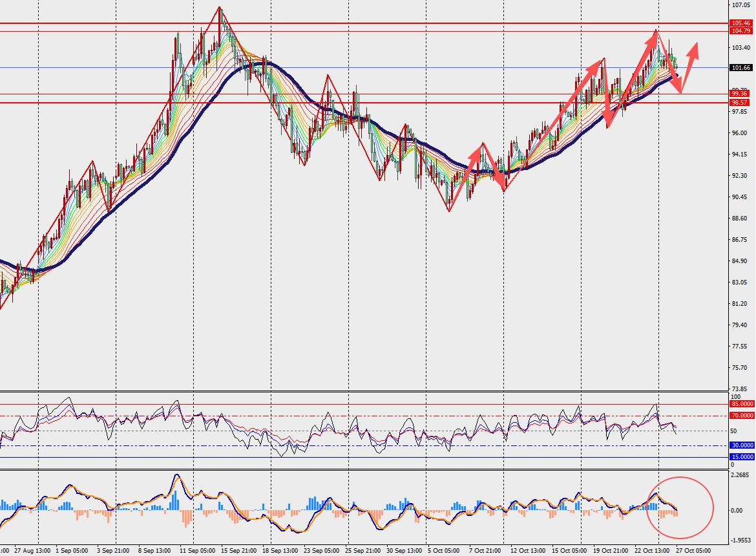Pick the 15 Sep 21:00 time label
The height and width of the screenshot is (556, 756).
click(x=238, y=551)
